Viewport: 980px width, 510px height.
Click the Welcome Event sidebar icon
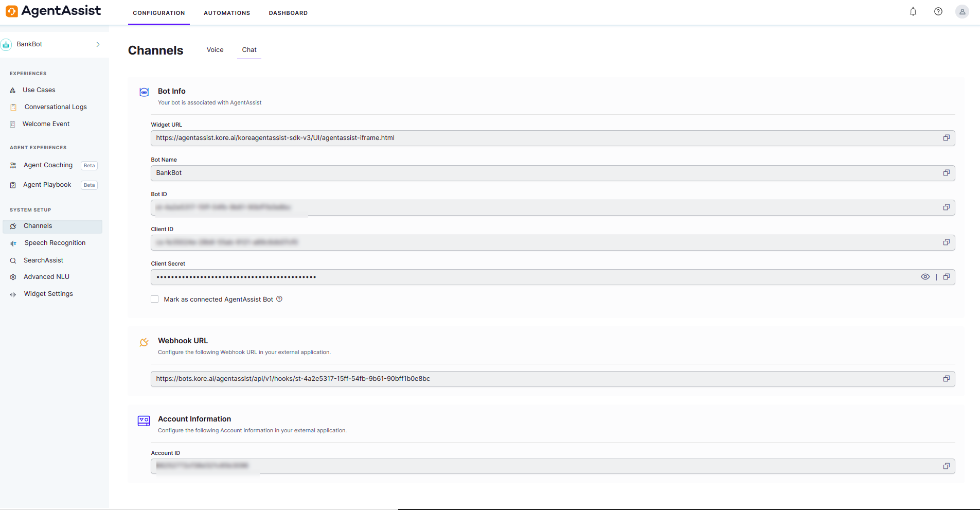click(x=13, y=124)
